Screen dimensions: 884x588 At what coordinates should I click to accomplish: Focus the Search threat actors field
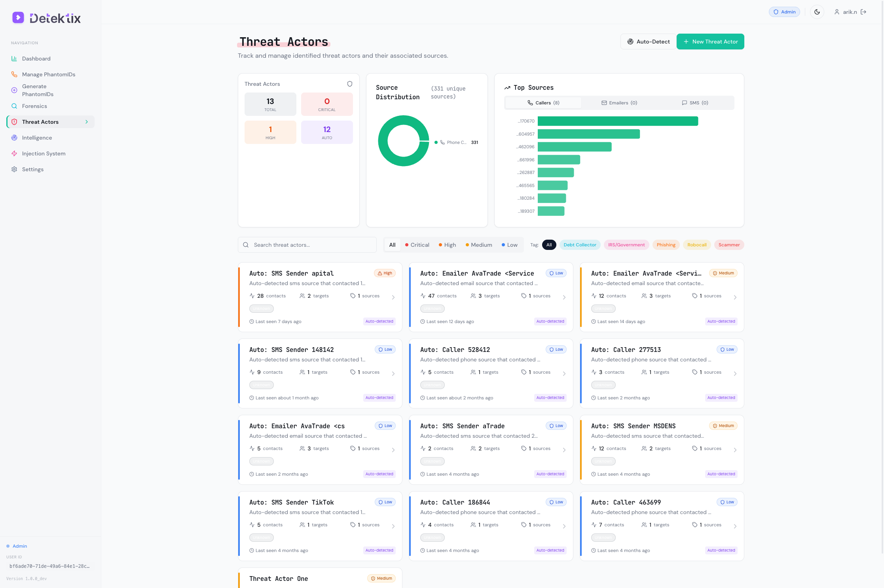[313, 245]
